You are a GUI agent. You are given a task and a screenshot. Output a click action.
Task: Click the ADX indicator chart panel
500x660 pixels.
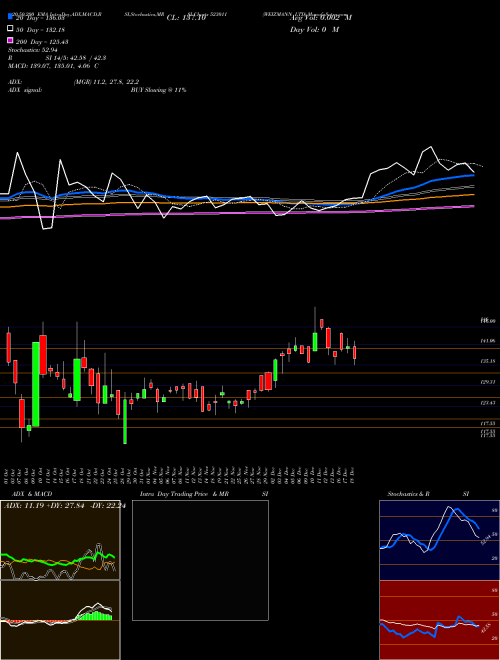tap(60, 540)
